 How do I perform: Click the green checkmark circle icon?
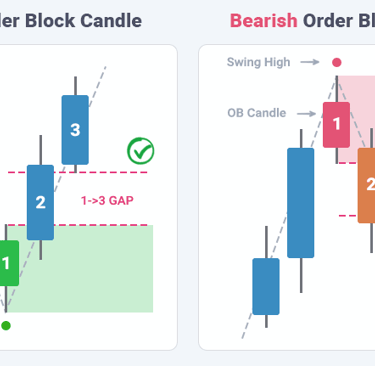141,151
